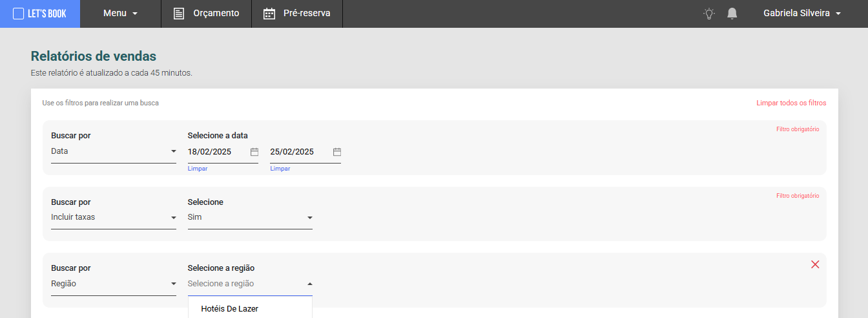Screen dimensions: 868x318
Task: Expand the Data search-by dropdown
Action: [114, 152]
